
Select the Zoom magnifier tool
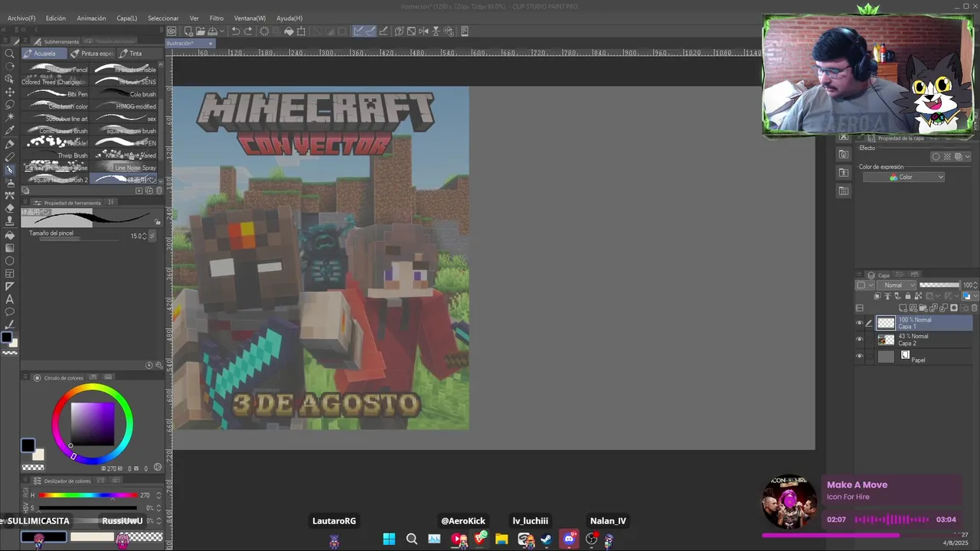10,54
